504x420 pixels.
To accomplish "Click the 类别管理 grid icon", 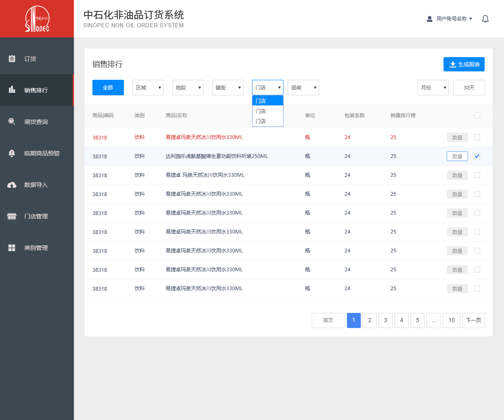I will [x=12, y=248].
